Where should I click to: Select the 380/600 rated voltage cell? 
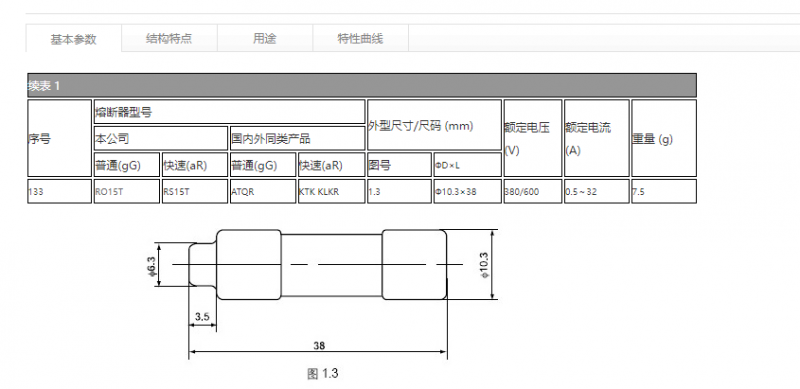533,191
